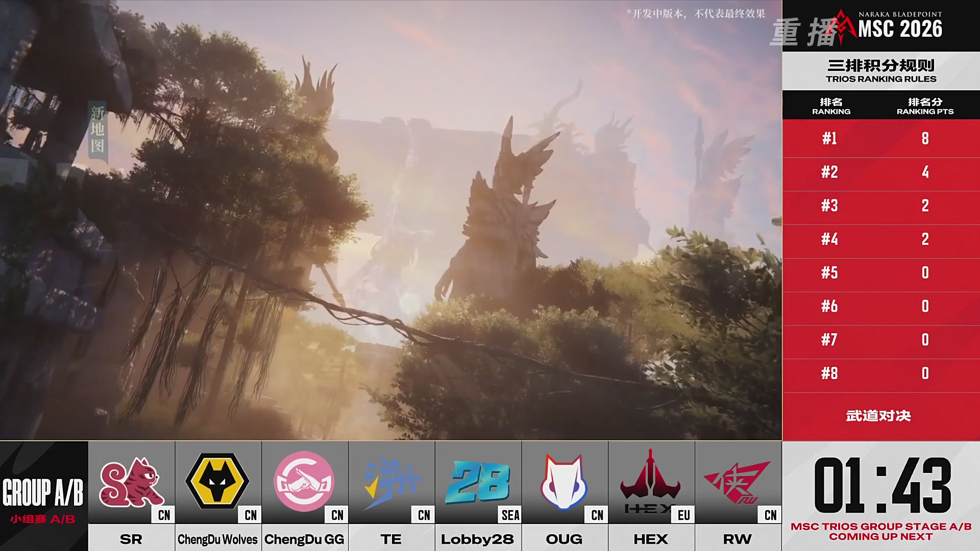Click the pink ChengDu GG logo
This screenshot has width=980, height=551.
[x=304, y=481]
